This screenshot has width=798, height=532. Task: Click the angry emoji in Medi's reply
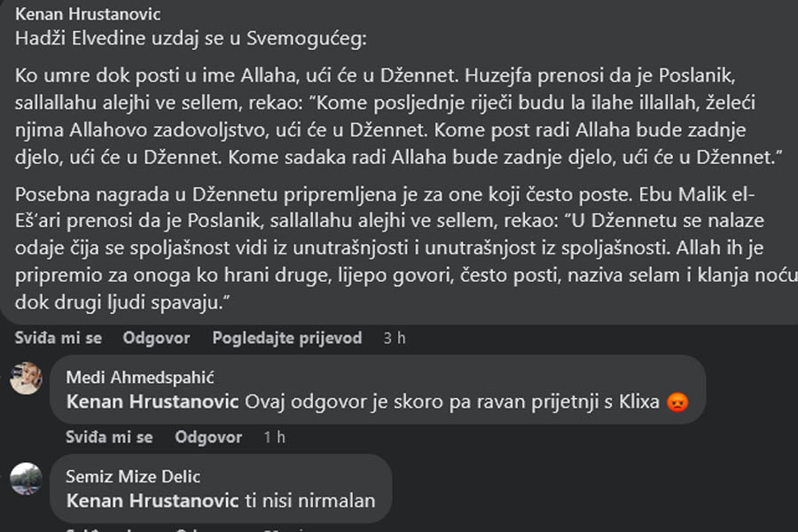pos(678,402)
